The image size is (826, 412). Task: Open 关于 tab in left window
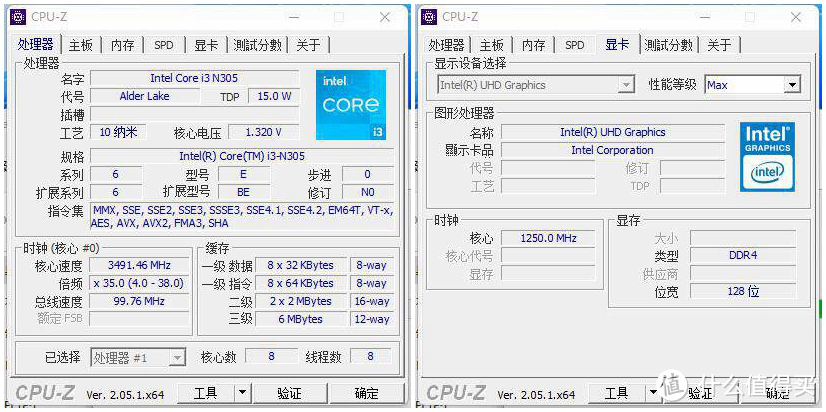(308, 45)
